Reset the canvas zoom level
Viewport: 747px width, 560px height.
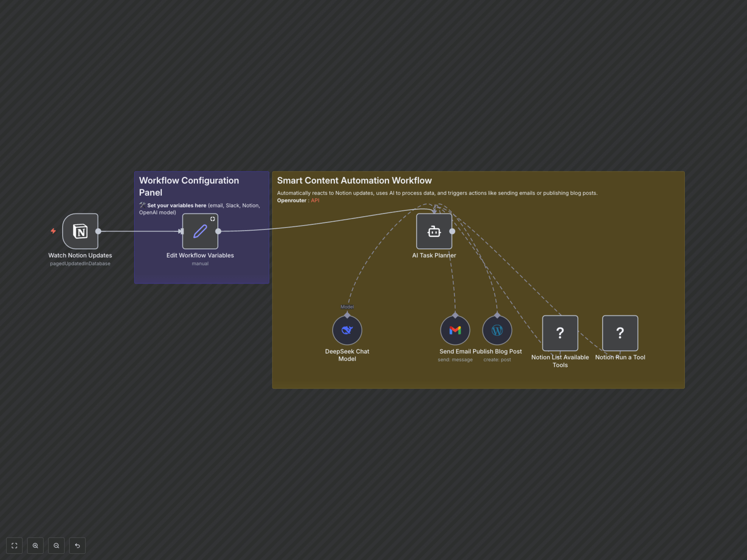[x=77, y=545]
